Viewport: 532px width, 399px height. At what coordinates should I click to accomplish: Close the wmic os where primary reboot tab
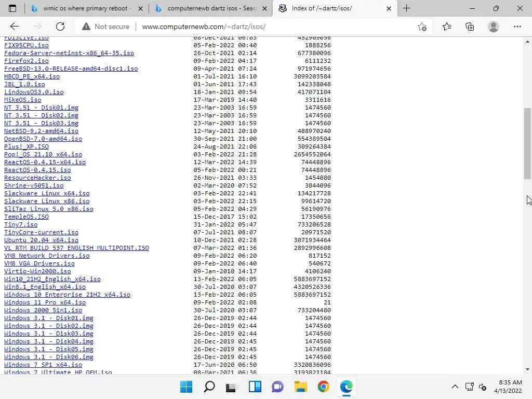tap(140, 8)
